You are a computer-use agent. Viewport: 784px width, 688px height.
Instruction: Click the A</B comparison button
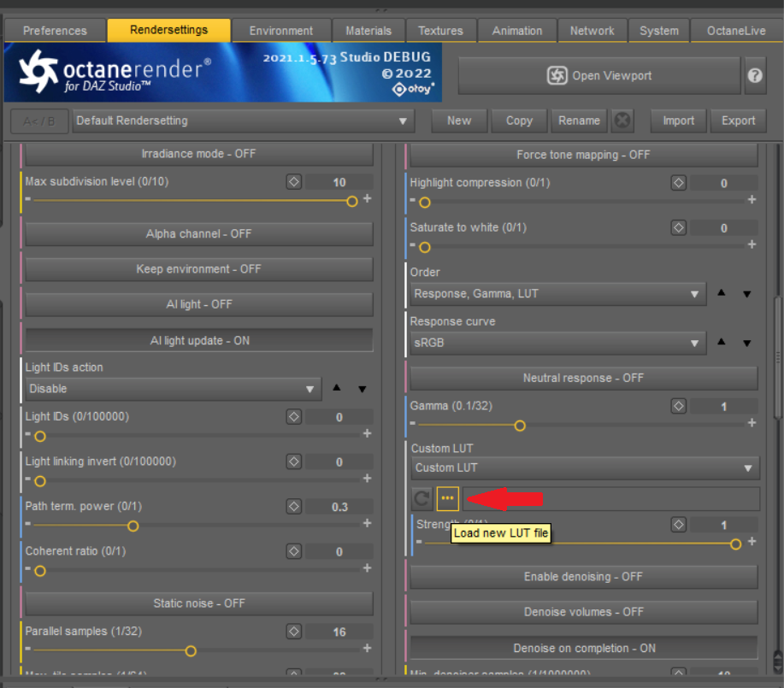(39, 121)
